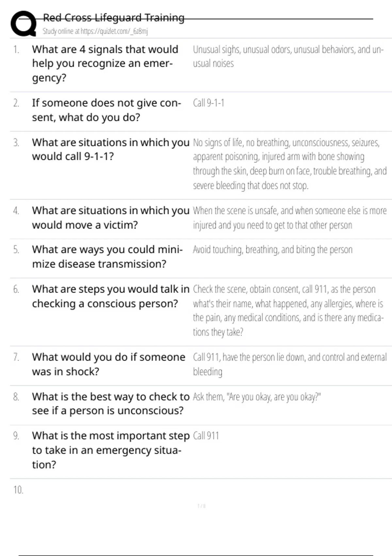Click the answer "Avoid touching, breathing, and biting"
The width and height of the screenshot is (392, 556).
[272, 250]
